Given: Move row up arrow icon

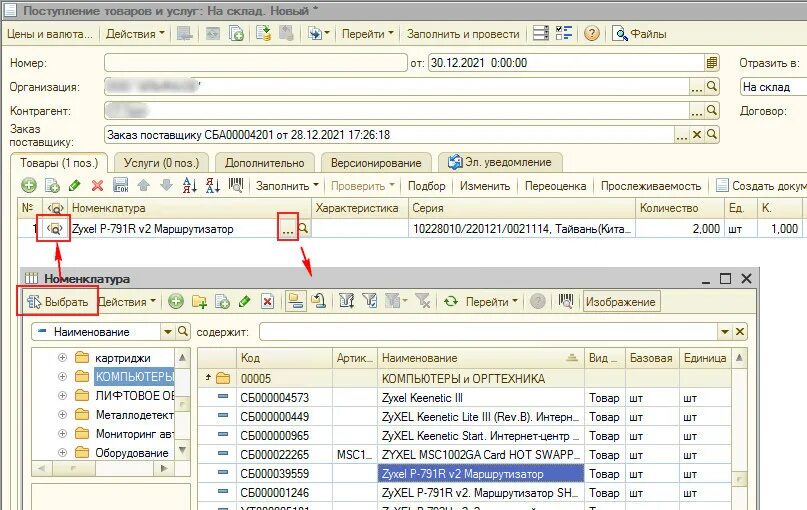Looking at the screenshot, I should point(144,186).
